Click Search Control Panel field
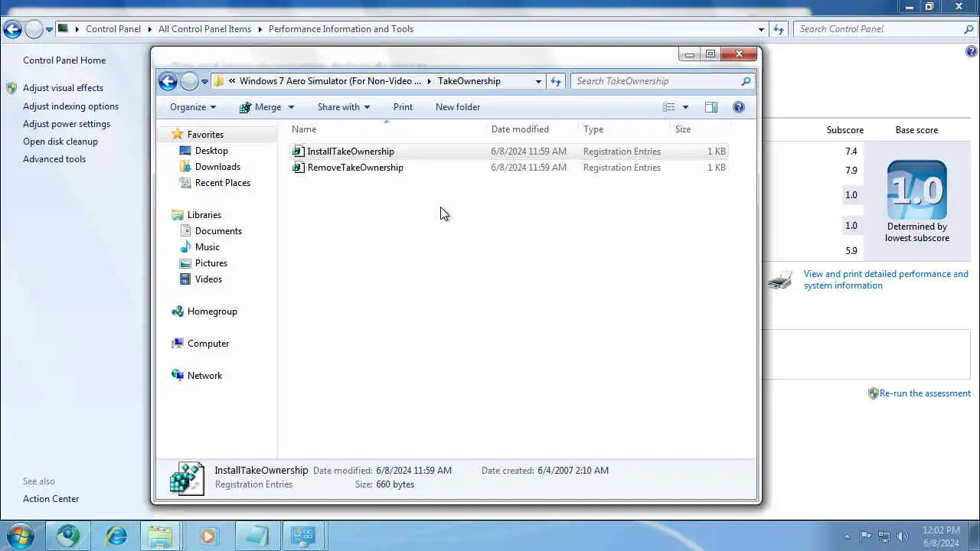Screen dimensions: 980x551 tap(884, 29)
